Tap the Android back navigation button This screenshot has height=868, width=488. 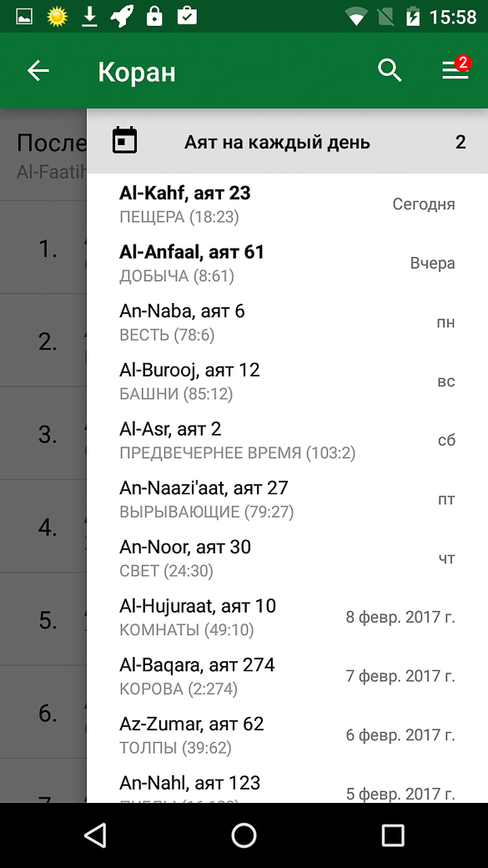pyautogui.click(x=95, y=835)
